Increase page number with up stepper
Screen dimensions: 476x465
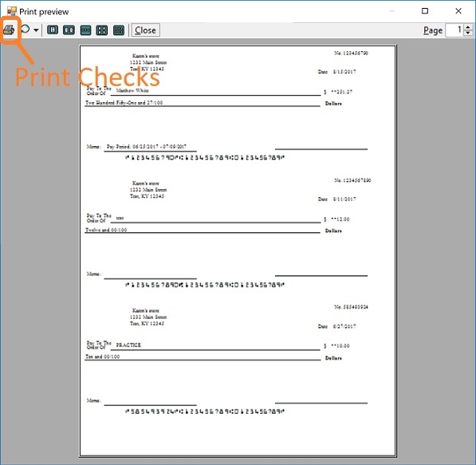tap(468, 27)
